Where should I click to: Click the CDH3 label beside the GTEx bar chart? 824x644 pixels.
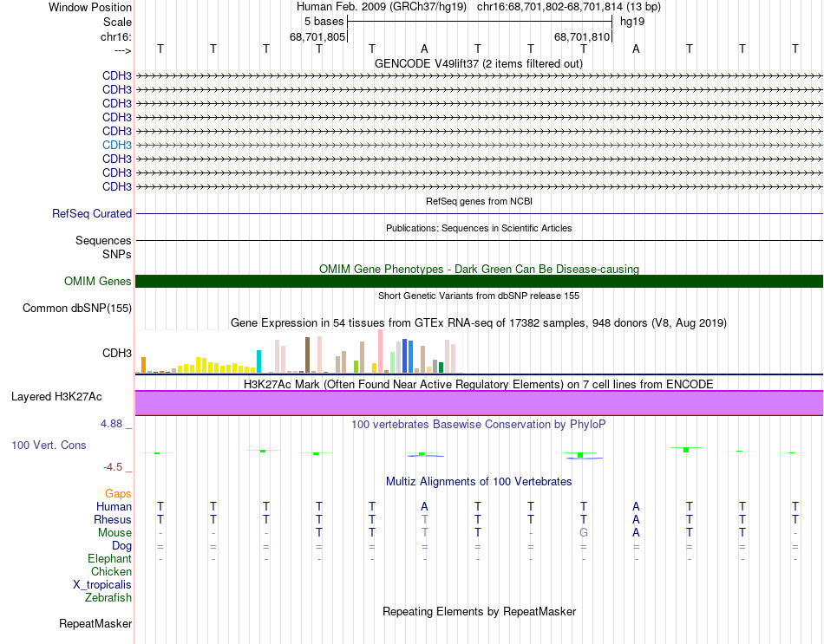(x=117, y=353)
